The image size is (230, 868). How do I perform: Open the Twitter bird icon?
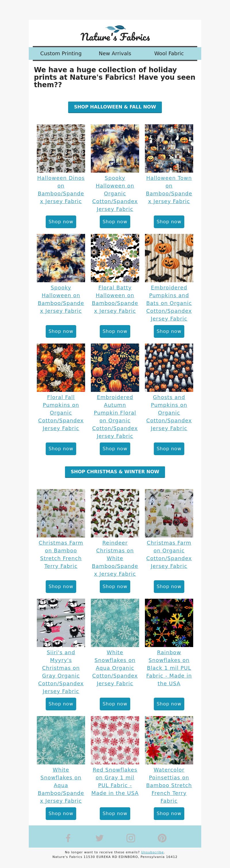(x=99, y=838)
